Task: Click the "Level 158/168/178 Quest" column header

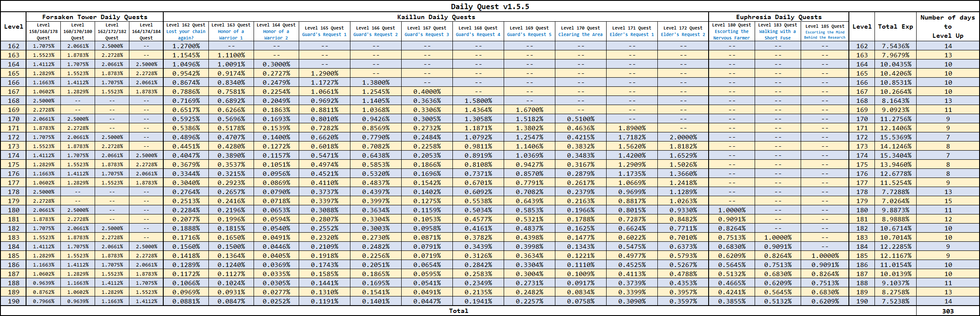Action: pyautogui.click(x=43, y=31)
